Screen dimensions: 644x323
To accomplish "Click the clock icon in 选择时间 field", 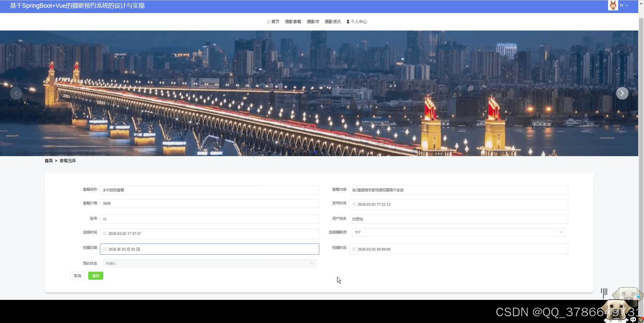I will (x=104, y=234).
